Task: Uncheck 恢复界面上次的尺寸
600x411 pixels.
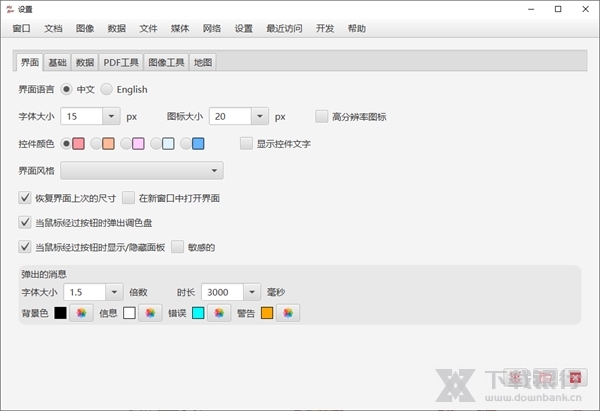Action: pyautogui.click(x=25, y=198)
